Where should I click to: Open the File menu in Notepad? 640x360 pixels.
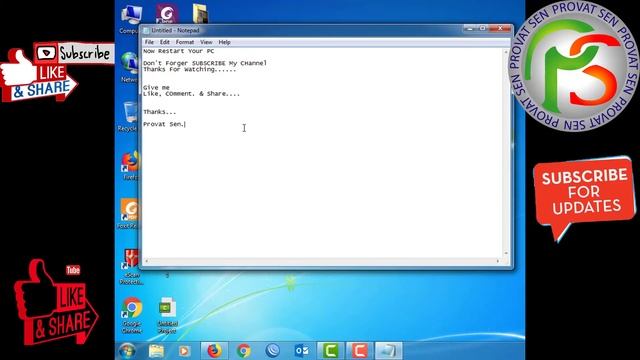point(149,42)
